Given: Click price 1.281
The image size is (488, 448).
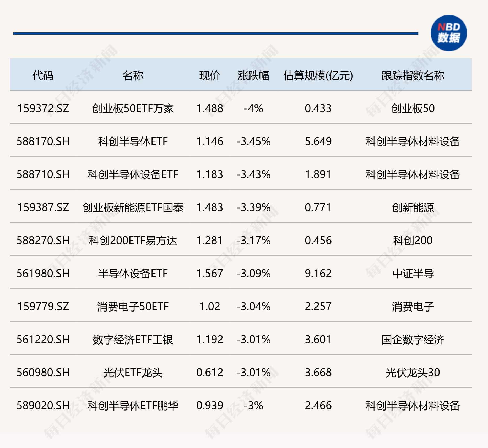Looking at the screenshot, I should (x=210, y=241).
